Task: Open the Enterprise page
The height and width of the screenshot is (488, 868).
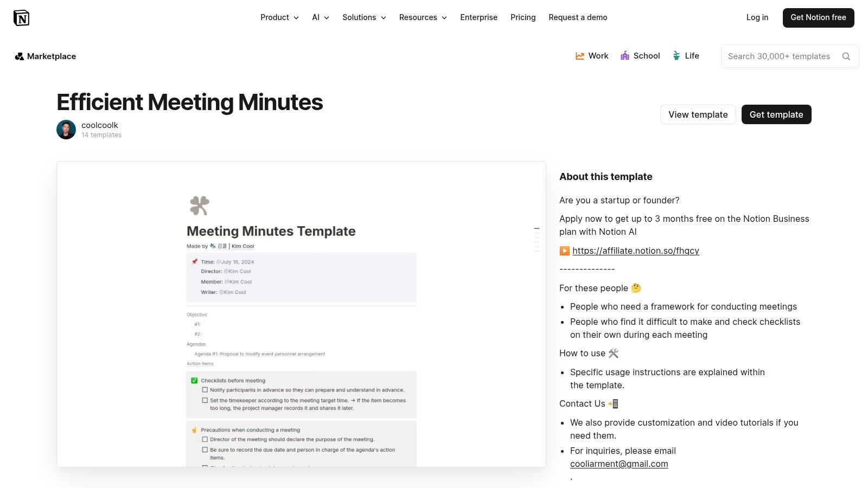Action: pos(479,17)
